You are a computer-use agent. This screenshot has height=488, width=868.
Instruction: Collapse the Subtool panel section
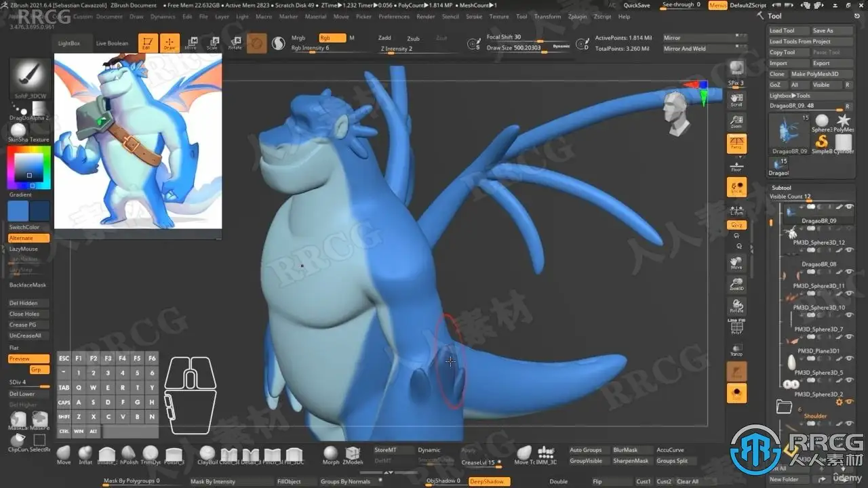click(x=781, y=188)
